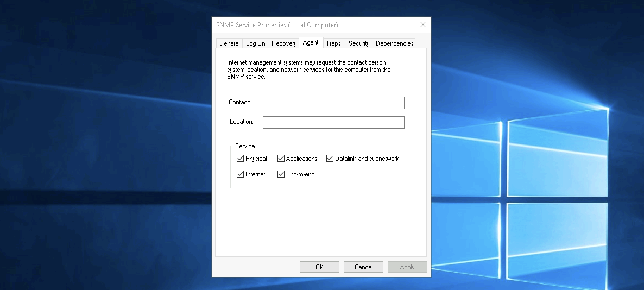Toggle the End-to-end checkbox
Viewport: 644px width, 290px height.
tap(281, 174)
